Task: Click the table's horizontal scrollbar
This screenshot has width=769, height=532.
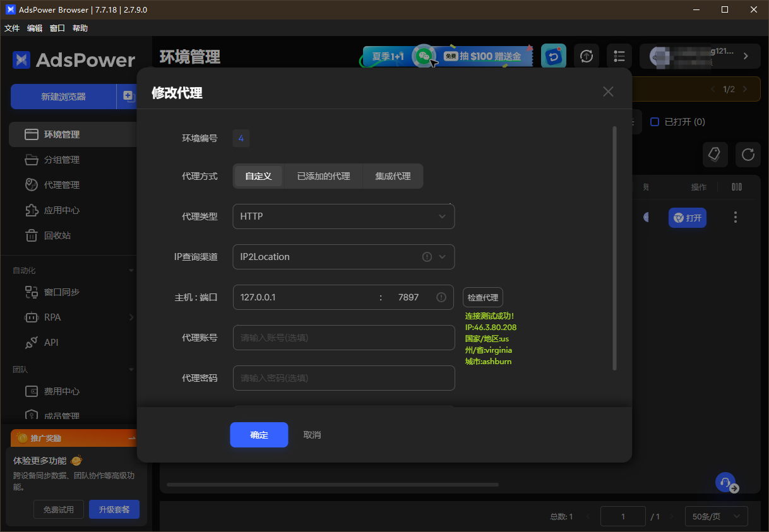Action: pyautogui.click(x=333, y=485)
